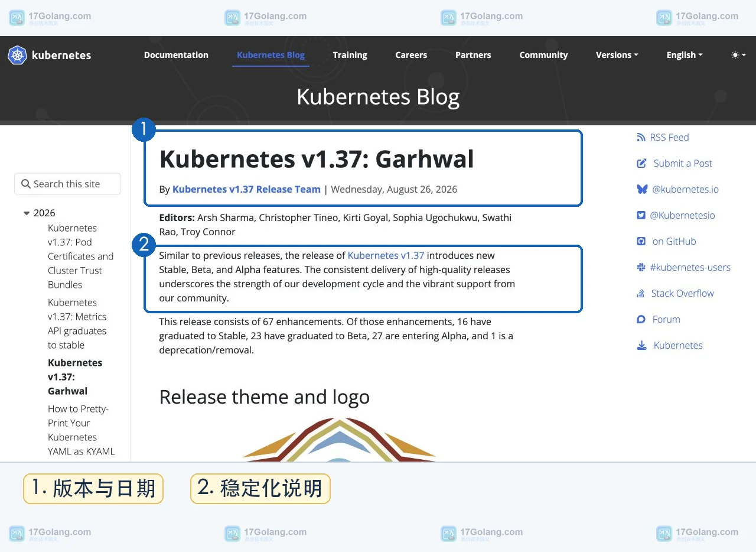Open How to Pretty-Print YAML as KYAML post
756x552 pixels.
(x=81, y=430)
